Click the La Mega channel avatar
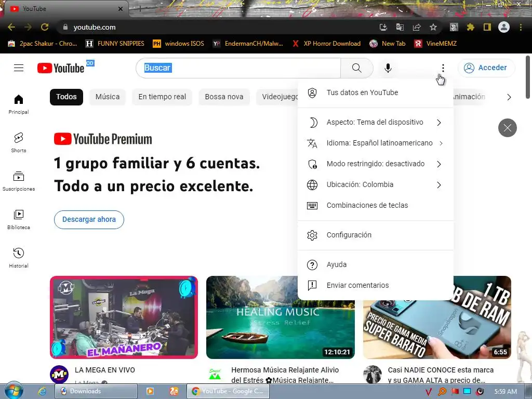 tap(59, 374)
